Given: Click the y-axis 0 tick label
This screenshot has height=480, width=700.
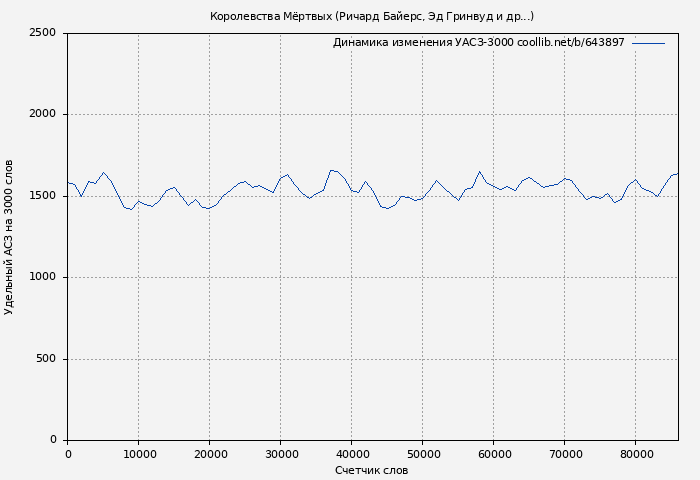Looking at the screenshot, I should pos(52,440).
